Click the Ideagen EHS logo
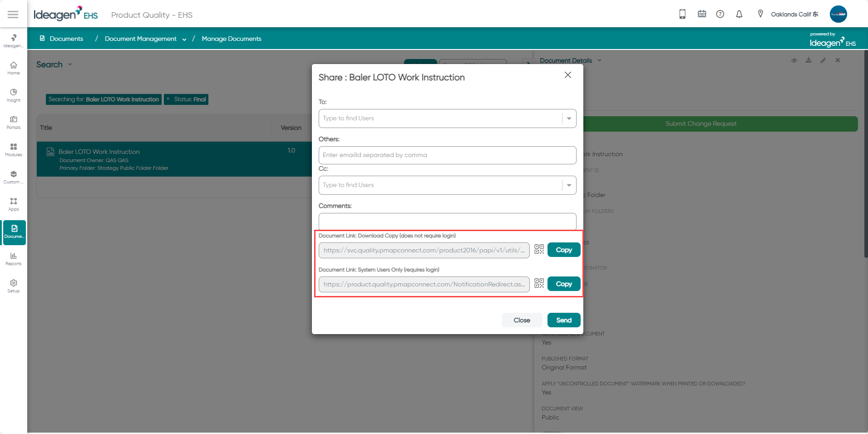Viewport: 868px width, 434px height. [66, 14]
